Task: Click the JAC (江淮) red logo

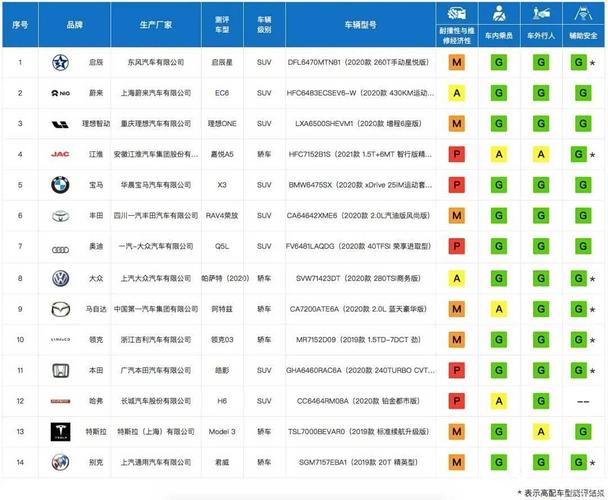Action: [62, 155]
